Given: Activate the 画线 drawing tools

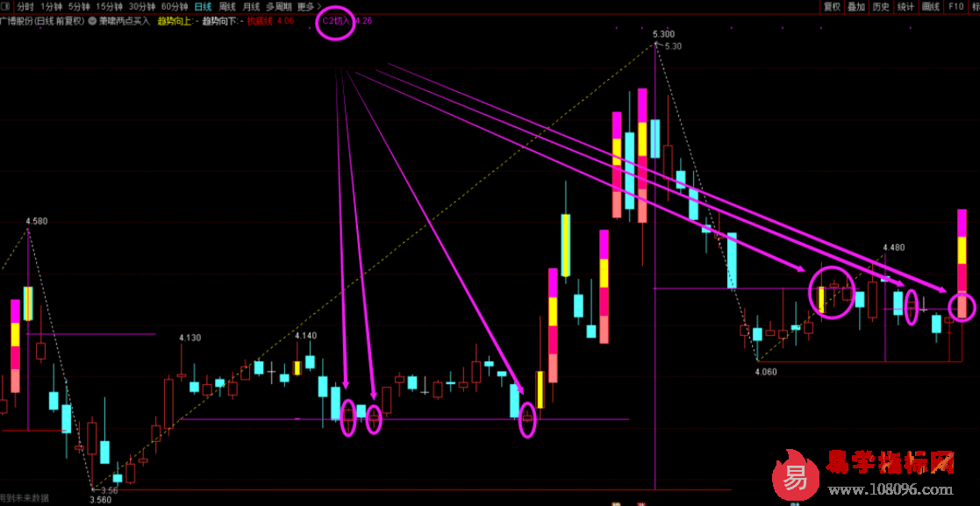Looking at the screenshot, I should click(931, 6).
